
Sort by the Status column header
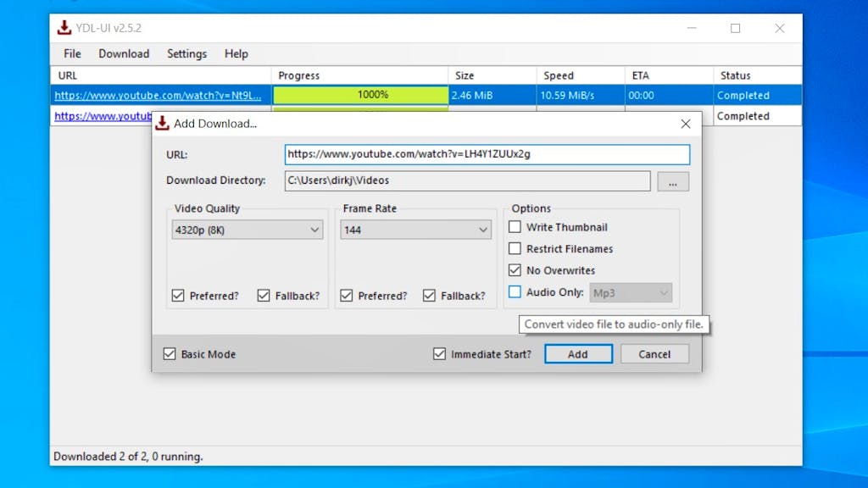[x=758, y=75]
